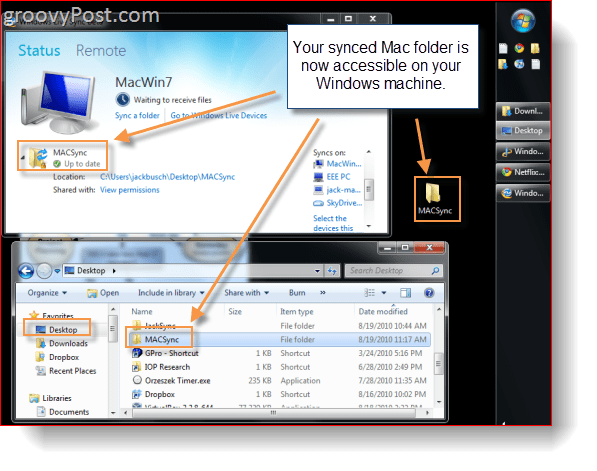Open the Netflix Chrome taskbar button
597x471 pixels.
[523, 172]
